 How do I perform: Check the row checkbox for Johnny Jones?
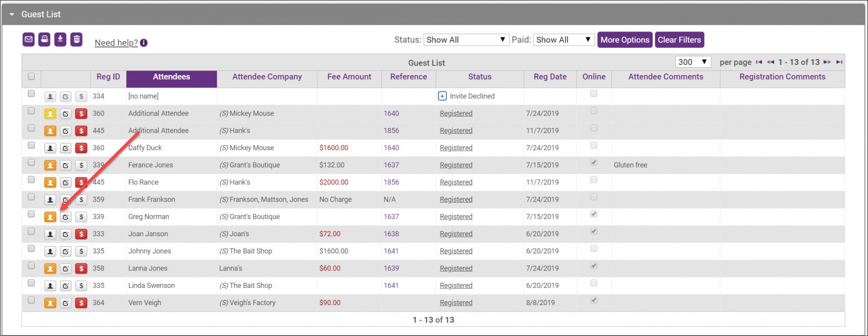[31, 249]
